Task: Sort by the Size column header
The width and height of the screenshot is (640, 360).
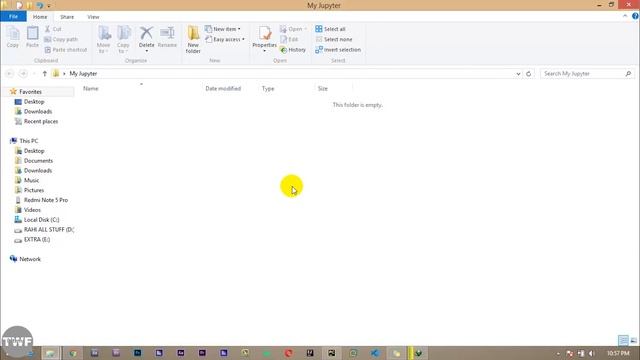Action: [x=322, y=89]
